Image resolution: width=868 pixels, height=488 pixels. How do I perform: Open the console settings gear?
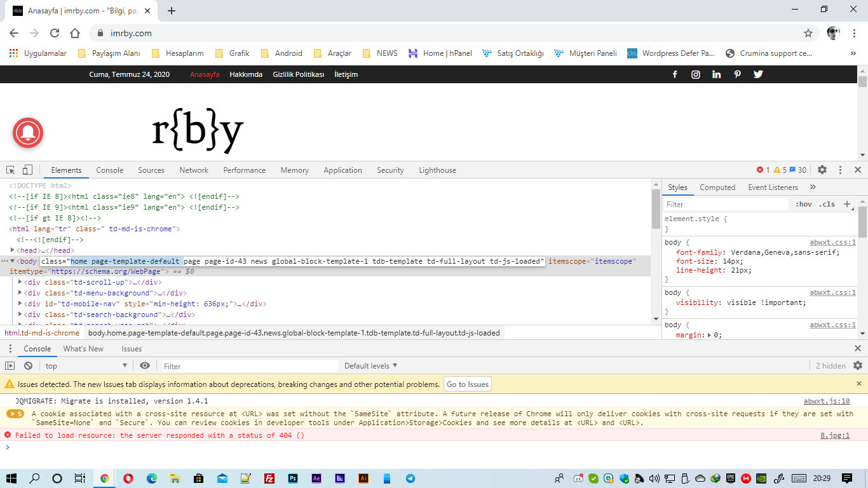858,366
